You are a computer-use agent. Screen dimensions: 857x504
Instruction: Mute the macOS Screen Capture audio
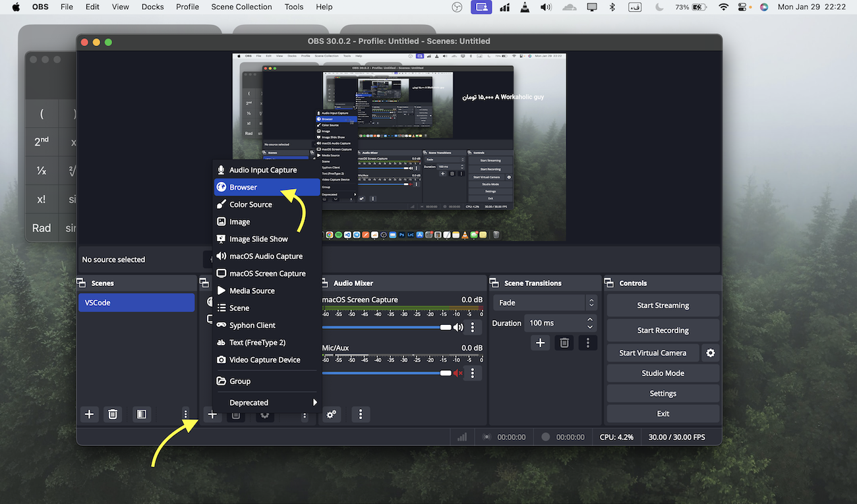point(458,327)
